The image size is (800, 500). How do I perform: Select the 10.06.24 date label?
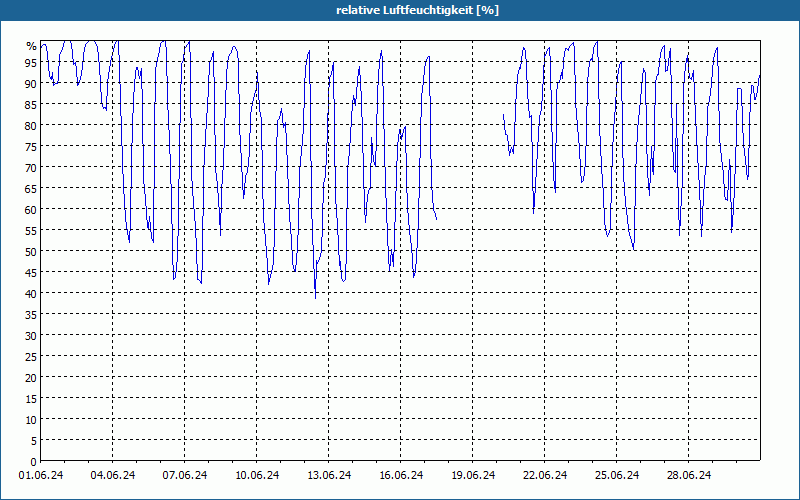click(x=257, y=475)
